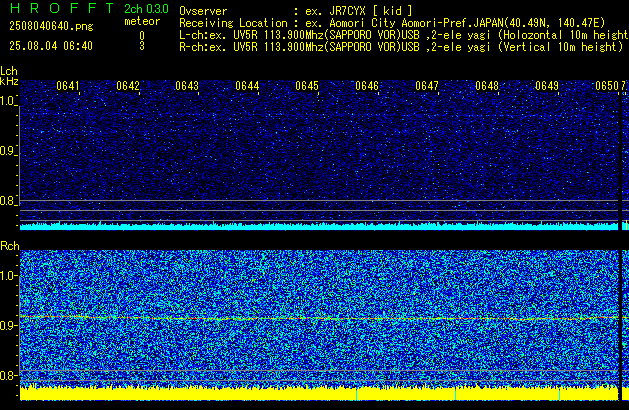Click the Ovserver JR7CYX line
The width and height of the screenshot is (629, 410).
[296, 11]
